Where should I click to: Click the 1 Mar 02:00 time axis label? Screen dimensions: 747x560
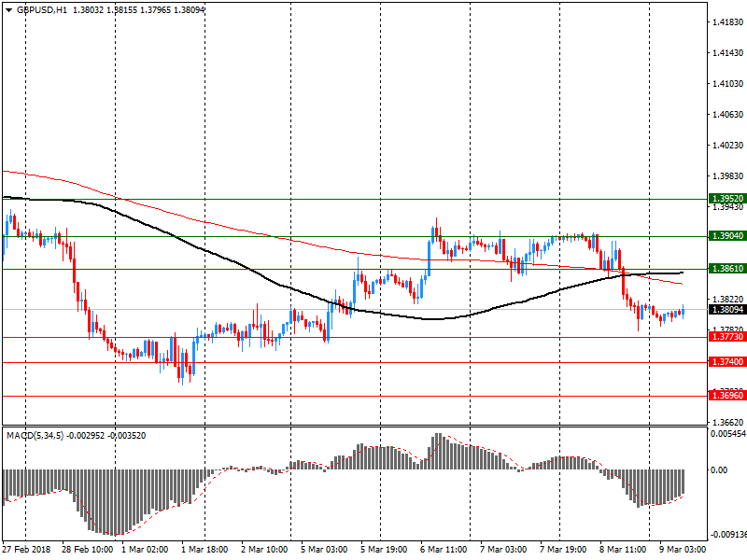click(145, 550)
